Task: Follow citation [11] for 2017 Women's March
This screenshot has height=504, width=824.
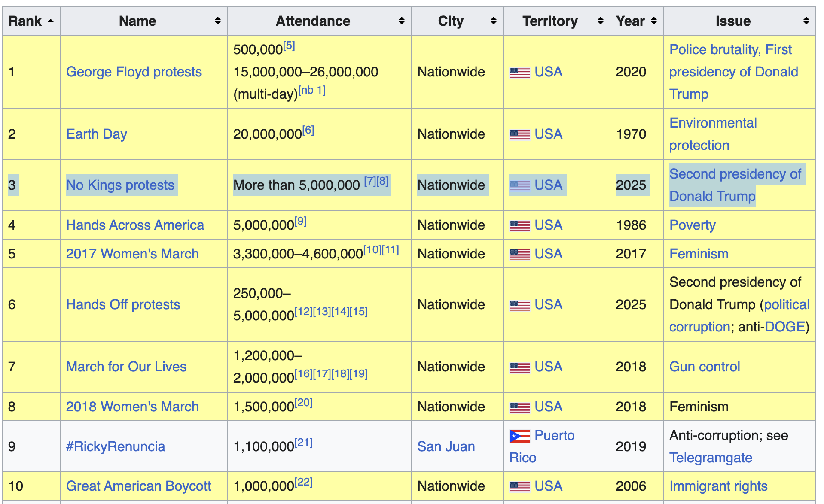Action: (391, 250)
